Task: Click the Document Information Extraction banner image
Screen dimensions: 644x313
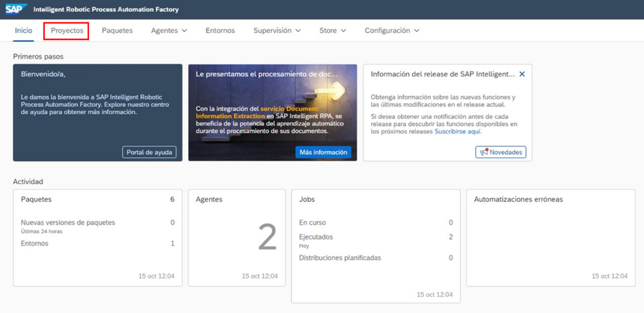Action: [272, 112]
